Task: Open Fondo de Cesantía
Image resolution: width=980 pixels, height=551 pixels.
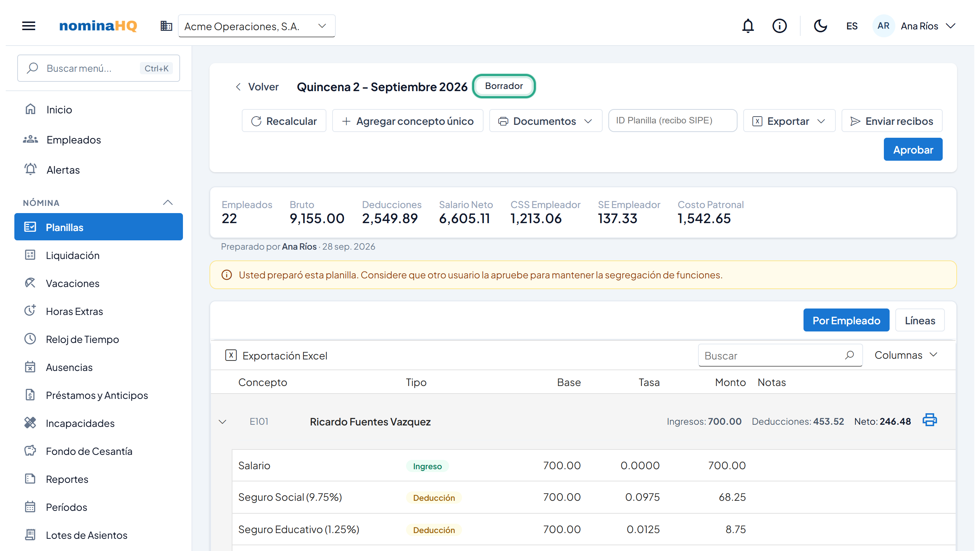Action: point(99,451)
